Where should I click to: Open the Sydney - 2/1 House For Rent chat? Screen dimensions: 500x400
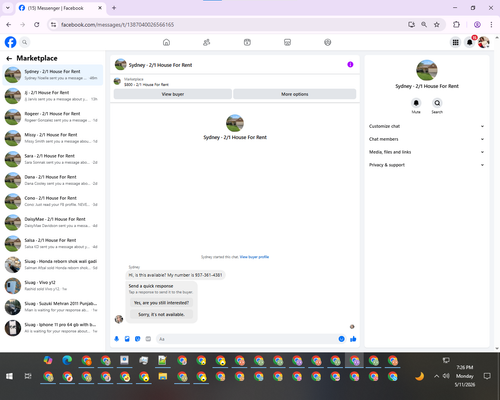(53, 75)
